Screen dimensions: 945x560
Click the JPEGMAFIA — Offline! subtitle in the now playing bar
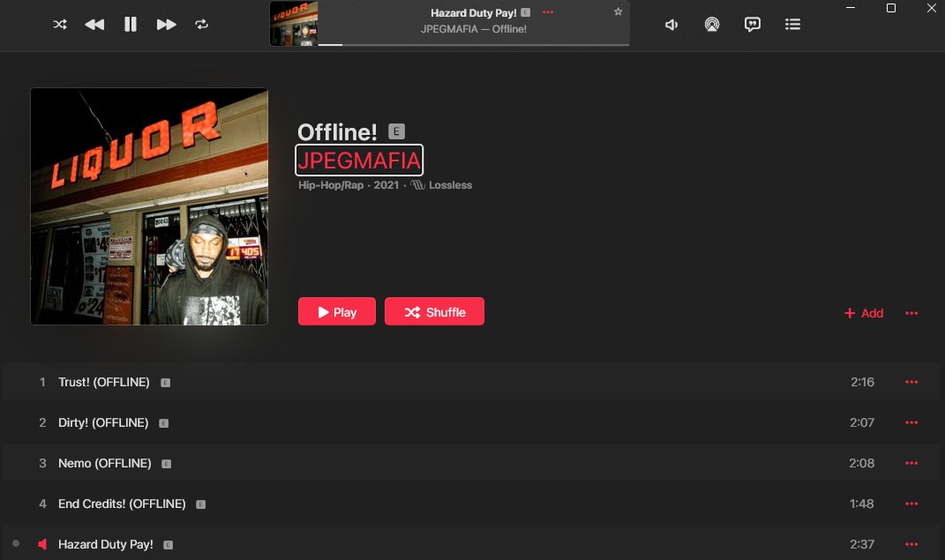pyautogui.click(x=474, y=29)
